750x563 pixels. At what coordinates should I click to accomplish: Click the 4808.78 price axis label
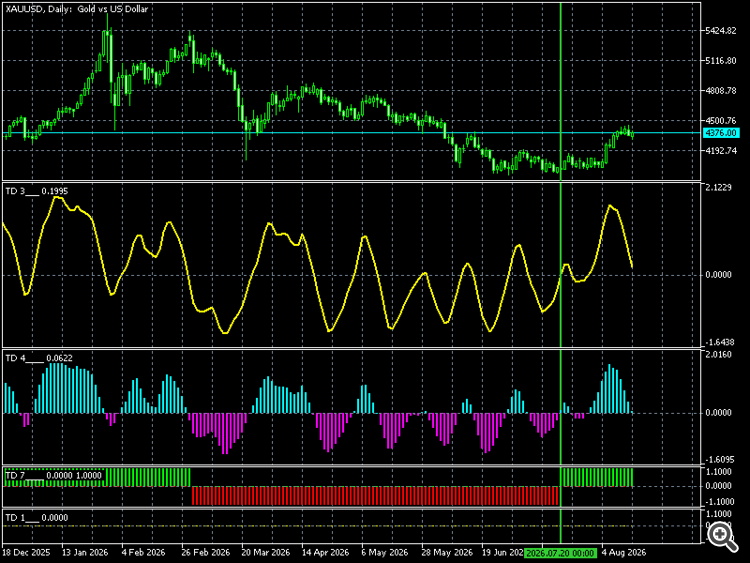(x=721, y=90)
